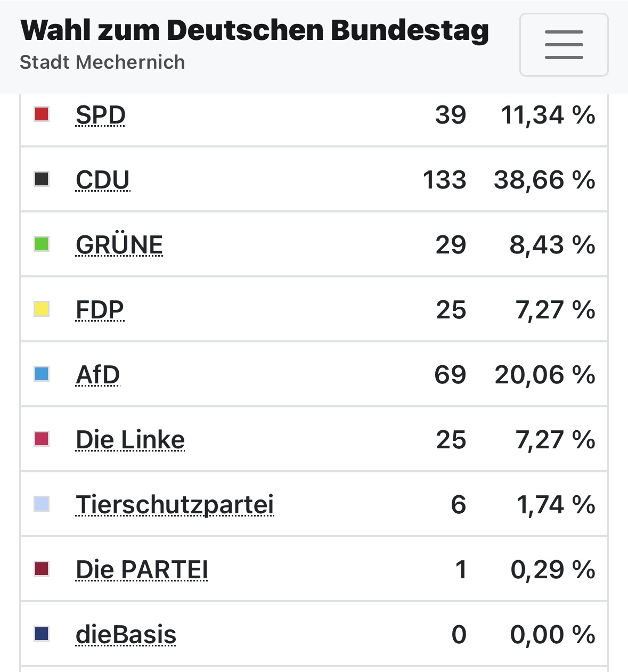Click the FDP party link
The height and width of the screenshot is (672, 628).
click(x=100, y=310)
